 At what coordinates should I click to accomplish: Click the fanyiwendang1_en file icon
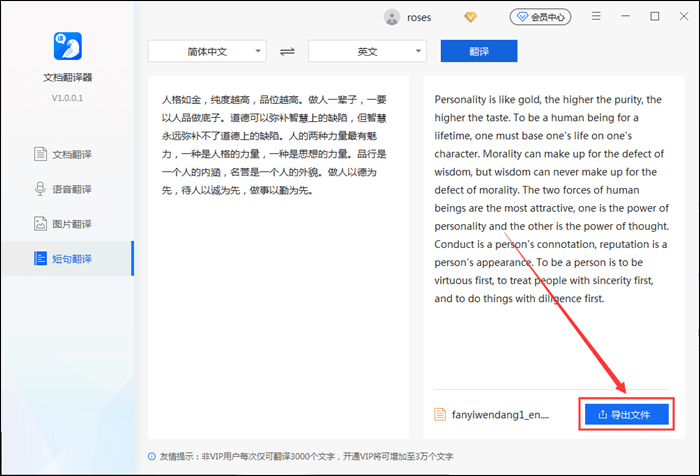[441, 414]
